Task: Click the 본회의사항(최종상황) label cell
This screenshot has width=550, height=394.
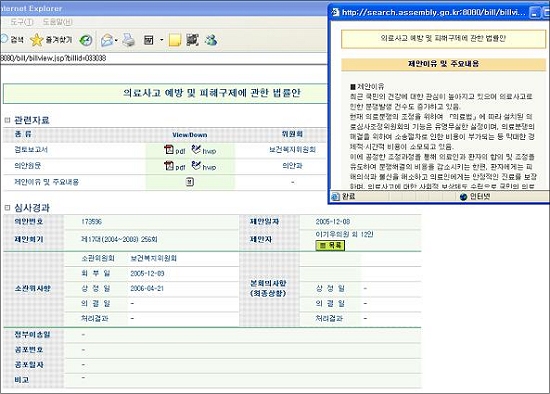Action: click(x=268, y=288)
